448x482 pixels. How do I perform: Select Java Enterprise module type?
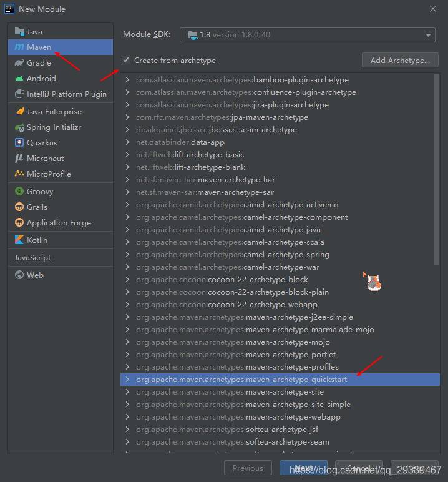click(x=61, y=112)
